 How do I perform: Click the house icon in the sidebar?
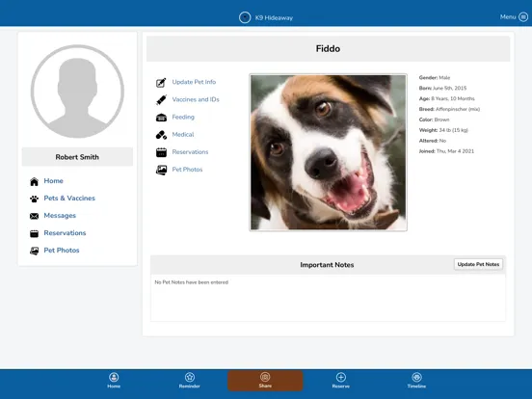tap(35, 181)
